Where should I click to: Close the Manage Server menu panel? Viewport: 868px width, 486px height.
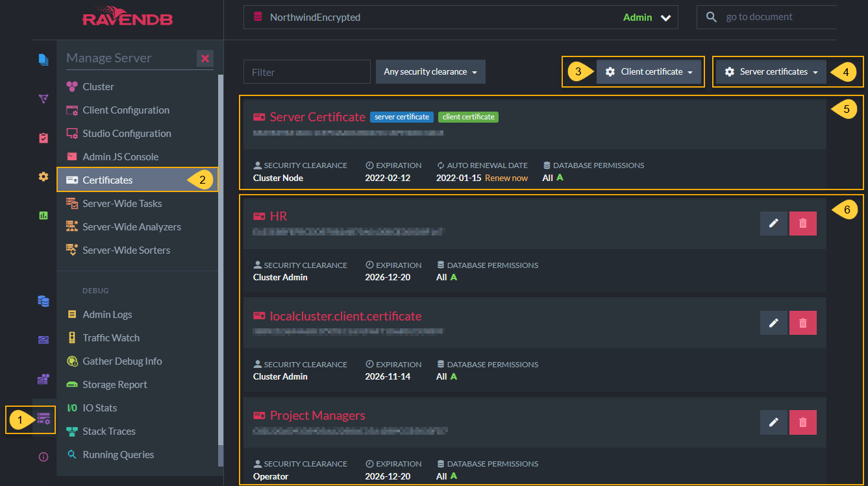(x=205, y=58)
